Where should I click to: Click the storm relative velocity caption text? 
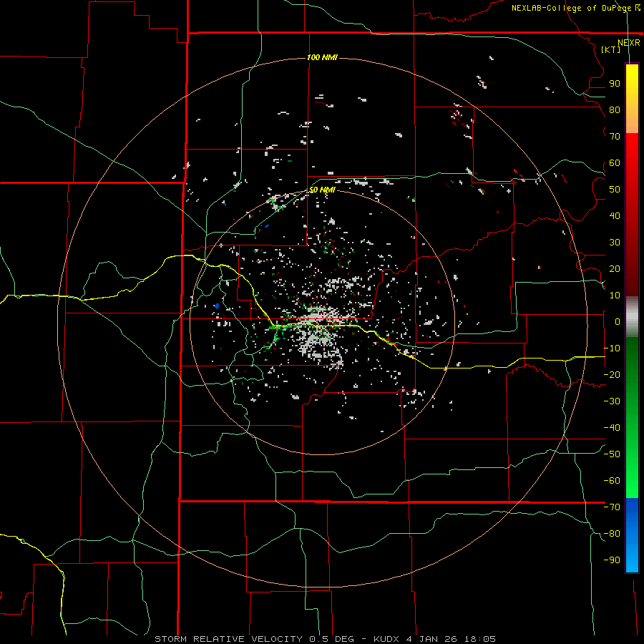[325, 639]
